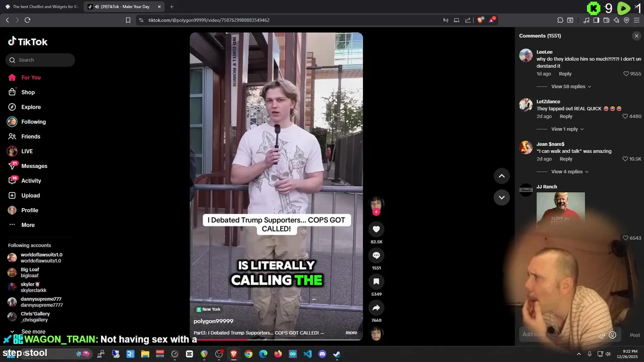Open a new browser tab
The image size is (644, 362).
172,7
